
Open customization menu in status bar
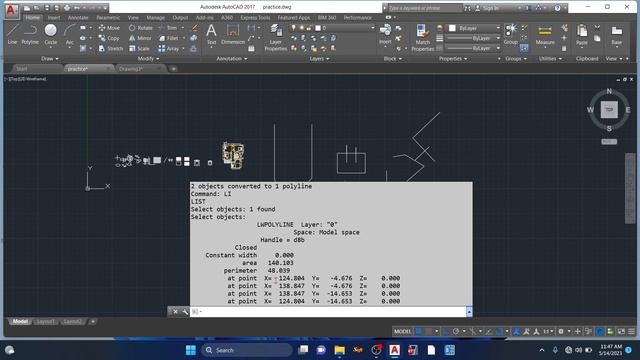(631, 331)
